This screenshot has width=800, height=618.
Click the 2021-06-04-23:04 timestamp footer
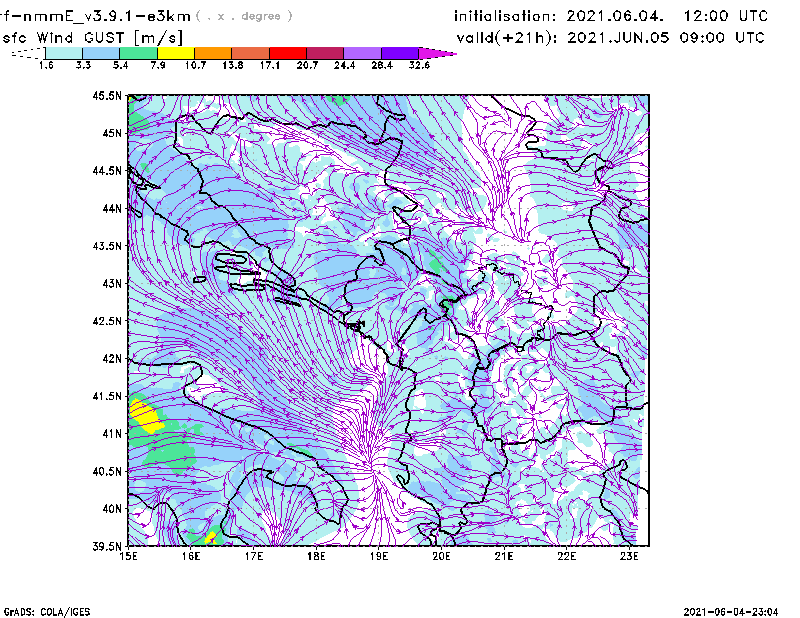click(x=731, y=612)
